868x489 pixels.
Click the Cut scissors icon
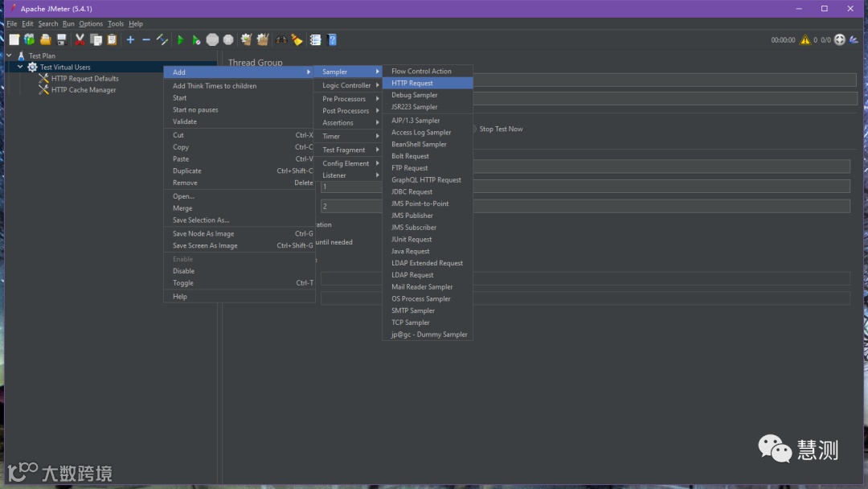point(80,40)
